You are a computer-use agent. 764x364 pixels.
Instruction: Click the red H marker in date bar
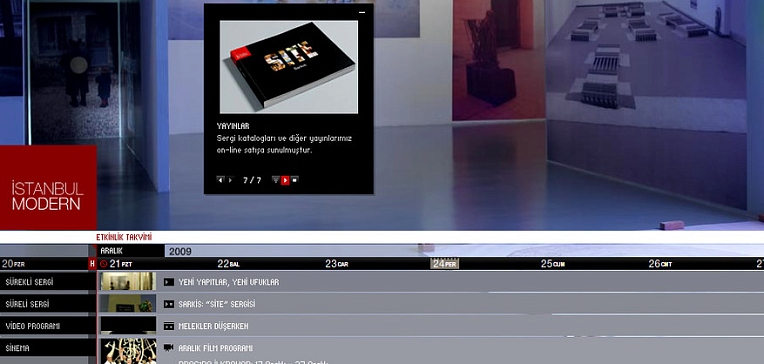(92, 264)
